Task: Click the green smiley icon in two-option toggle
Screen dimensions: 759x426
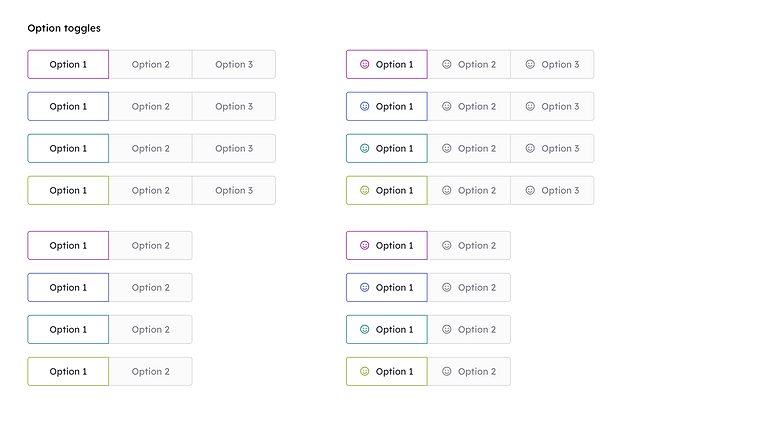Action: pos(364,371)
